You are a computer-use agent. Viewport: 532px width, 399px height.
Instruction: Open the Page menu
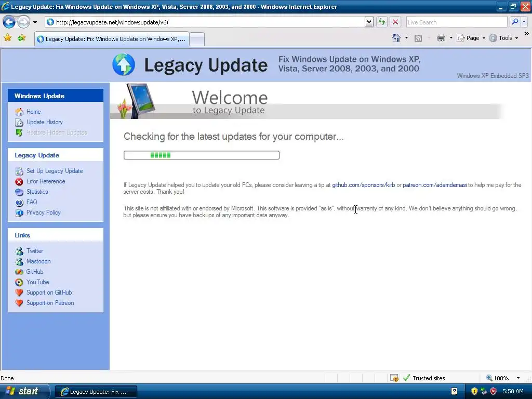[471, 38]
